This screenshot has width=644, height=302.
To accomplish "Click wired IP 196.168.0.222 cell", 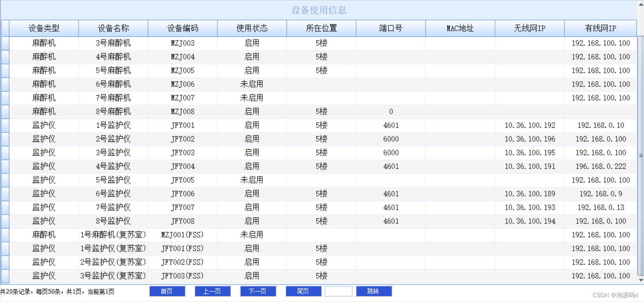I will [601, 166].
